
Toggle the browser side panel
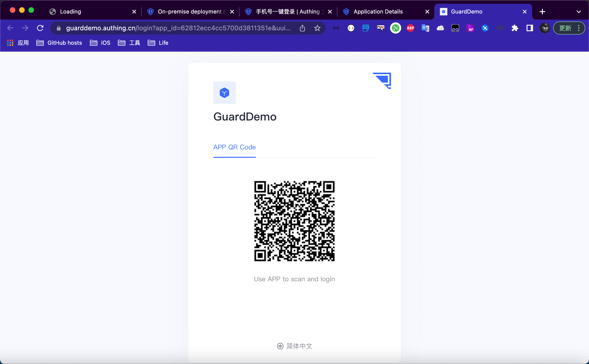coord(530,28)
